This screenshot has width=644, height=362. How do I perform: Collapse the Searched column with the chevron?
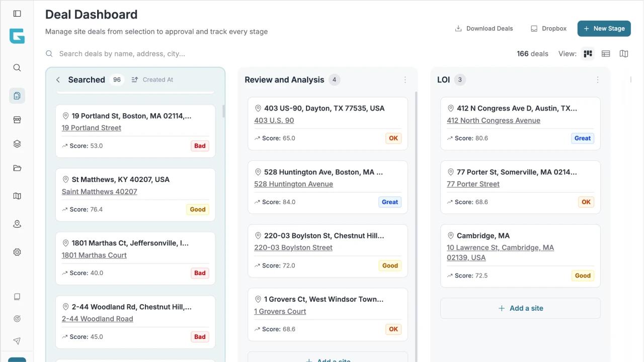coord(58,79)
